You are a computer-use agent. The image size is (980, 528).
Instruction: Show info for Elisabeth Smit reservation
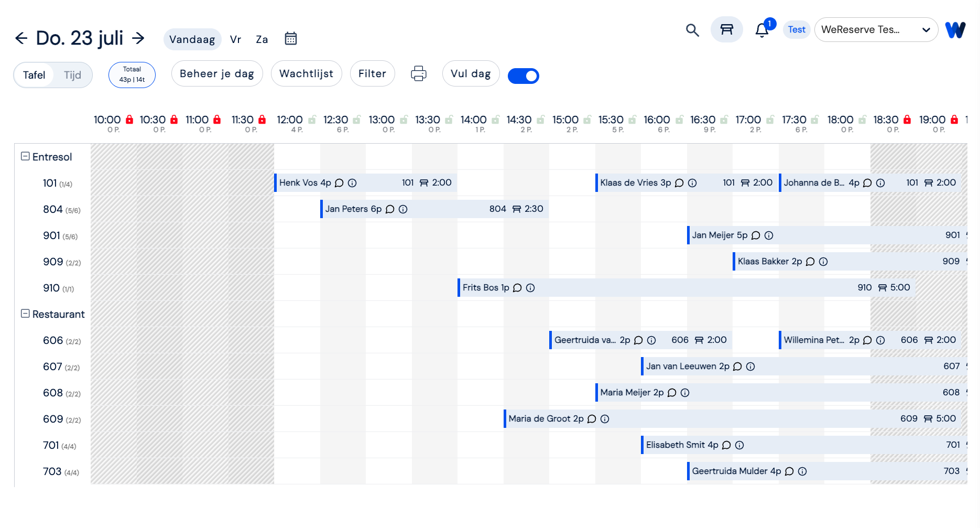[739, 445]
